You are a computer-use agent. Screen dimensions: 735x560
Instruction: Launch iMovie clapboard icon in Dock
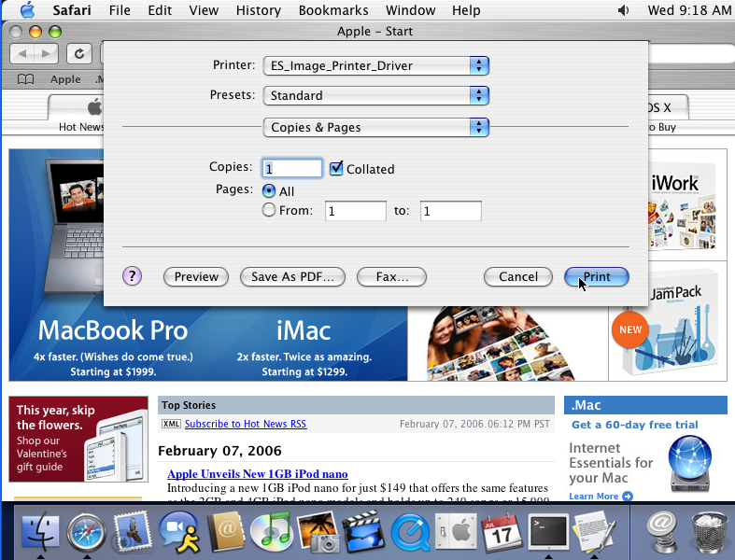tap(363, 532)
